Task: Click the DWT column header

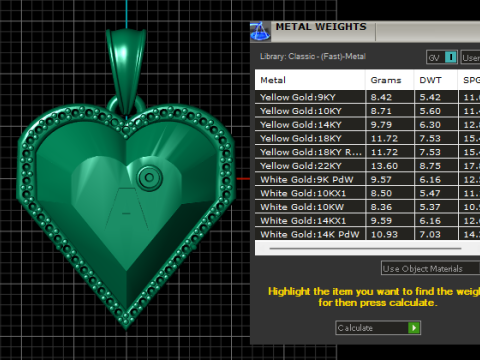Action: (436, 80)
